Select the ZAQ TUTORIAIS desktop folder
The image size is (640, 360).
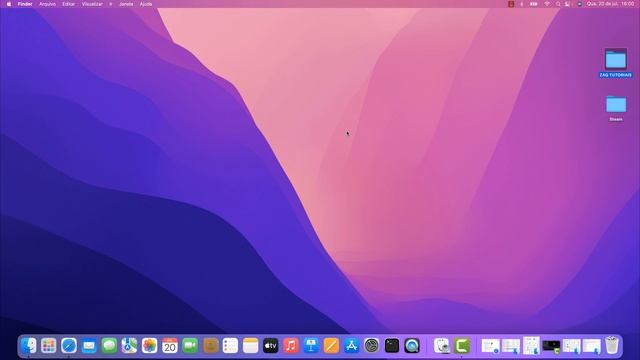point(616,63)
